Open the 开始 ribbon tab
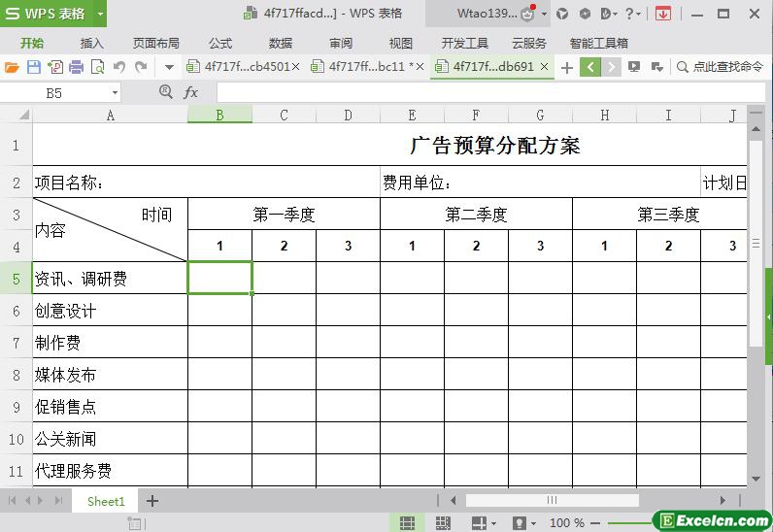The width and height of the screenshot is (773, 532). coord(32,44)
